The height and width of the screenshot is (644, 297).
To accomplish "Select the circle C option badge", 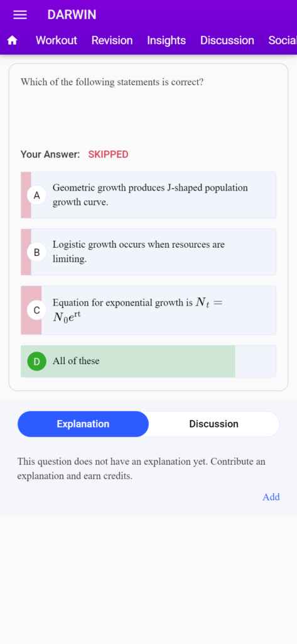I will [37, 310].
